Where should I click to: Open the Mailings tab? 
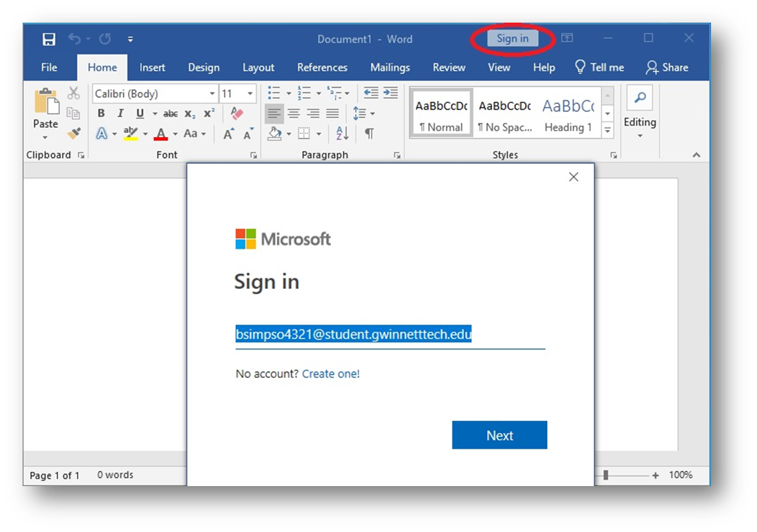389,68
